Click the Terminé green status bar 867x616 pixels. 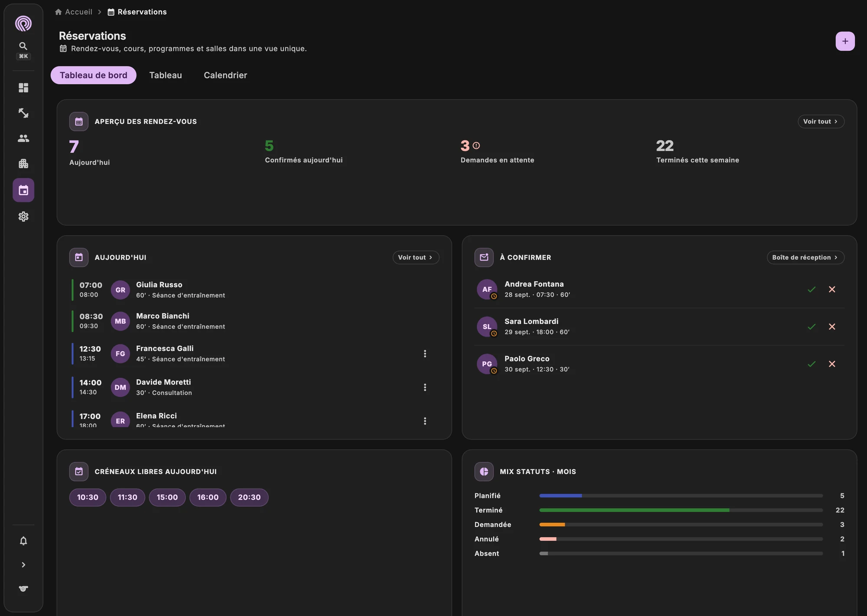point(634,510)
